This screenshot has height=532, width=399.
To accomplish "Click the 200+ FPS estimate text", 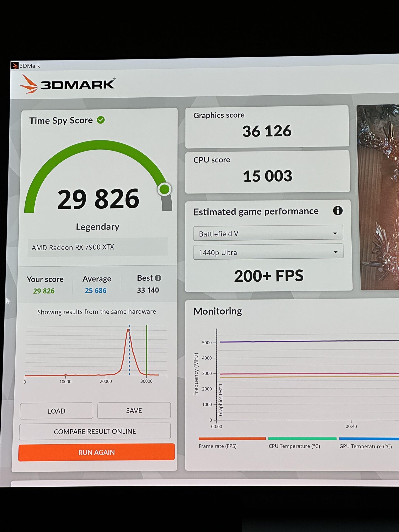I will click(x=269, y=276).
